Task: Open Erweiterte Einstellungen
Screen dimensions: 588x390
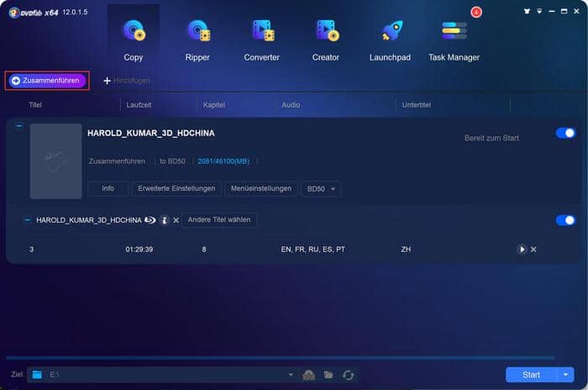Action: pyautogui.click(x=176, y=188)
